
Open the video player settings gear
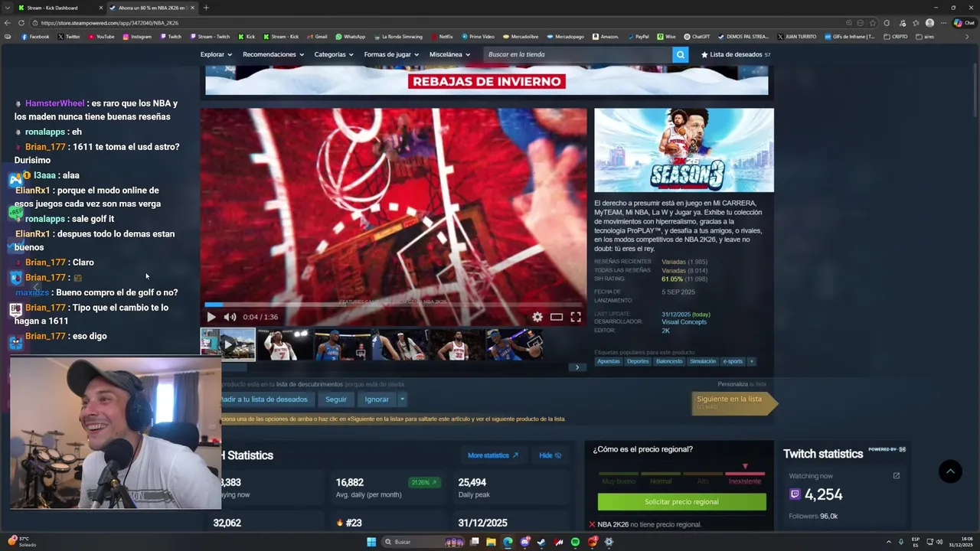point(537,317)
